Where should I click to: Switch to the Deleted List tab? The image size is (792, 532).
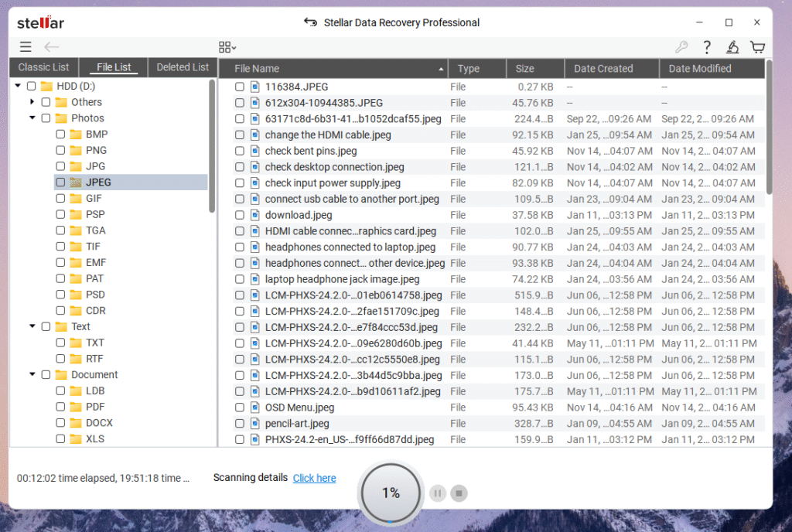pos(182,67)
